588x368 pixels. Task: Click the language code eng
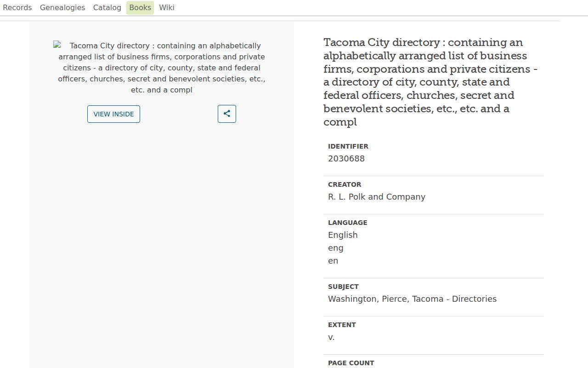point(336,248)
